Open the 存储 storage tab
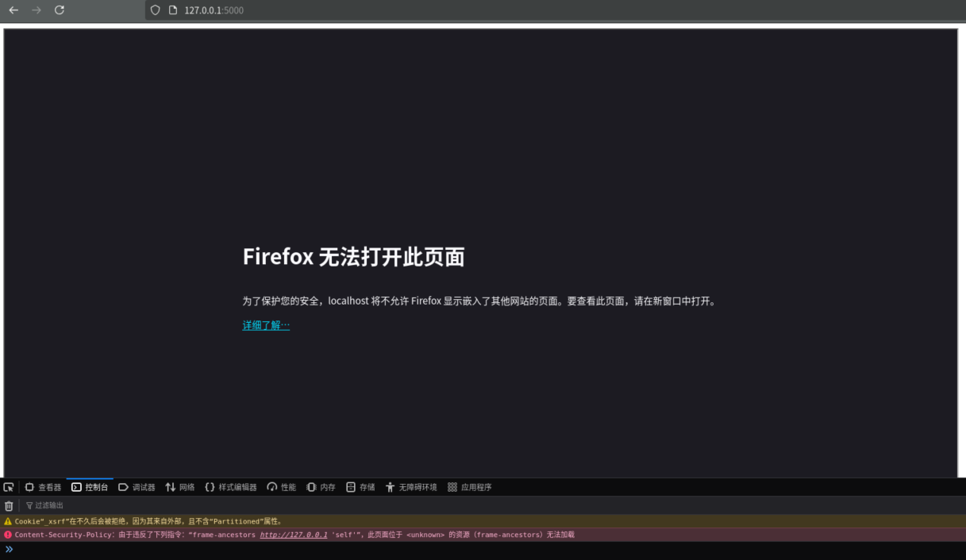Viewport: 966px width, 560px height. [360, 487]
